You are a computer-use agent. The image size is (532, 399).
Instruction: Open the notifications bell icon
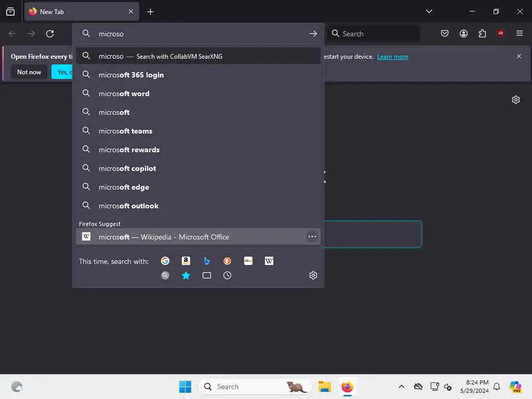point(497,387)
